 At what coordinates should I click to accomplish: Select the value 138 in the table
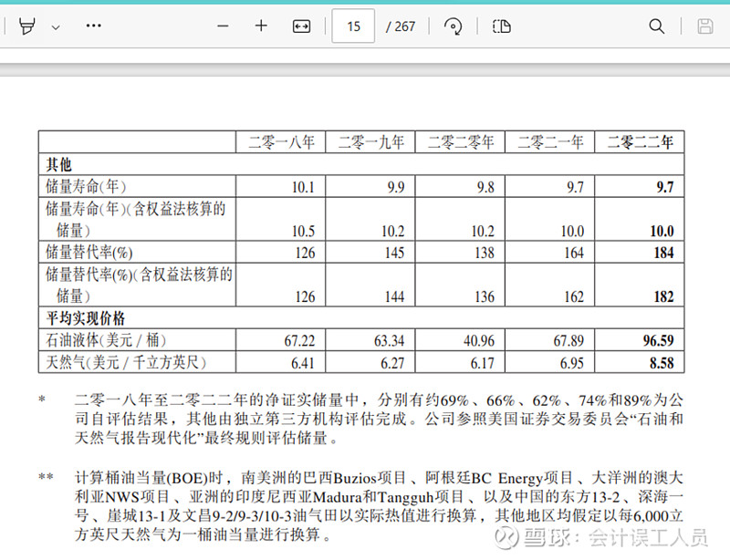point(485,253)
